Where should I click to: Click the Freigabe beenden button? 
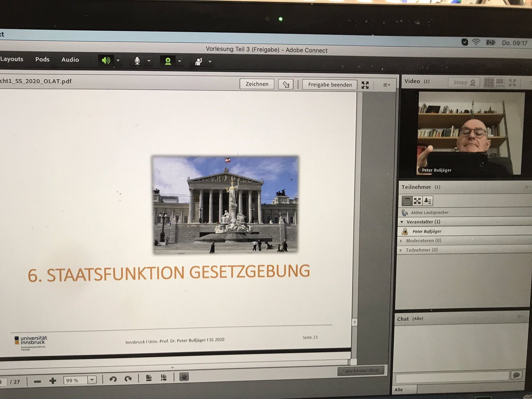point(330,85)
